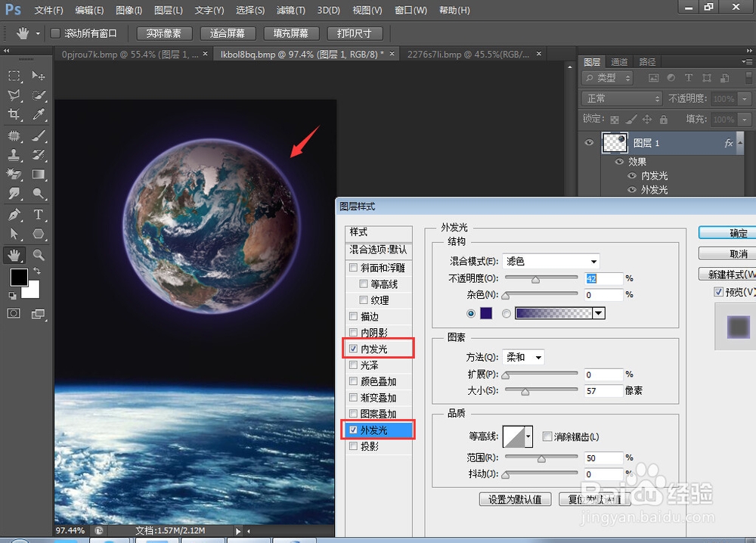Select the History Brush tool
This screenshot has height=543, width=756.
[38, 155]
